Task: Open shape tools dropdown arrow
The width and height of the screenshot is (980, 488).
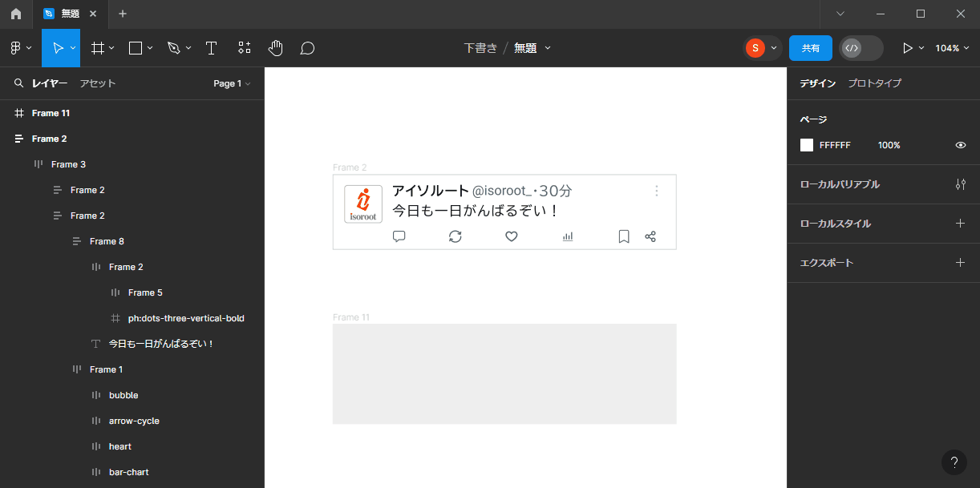Action: click(x=149, y=48)
